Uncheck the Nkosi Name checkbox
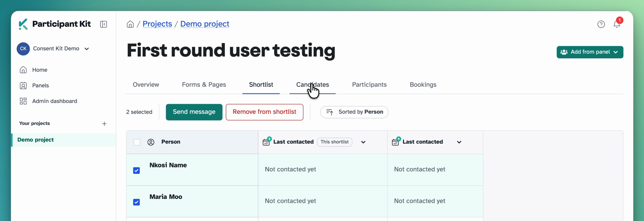 [137, 170]
